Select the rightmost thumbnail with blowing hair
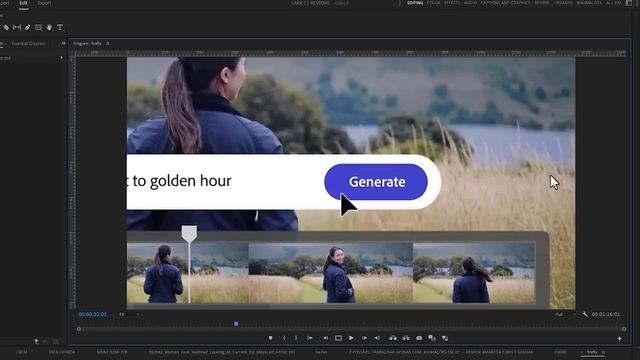The width and height of the screenshot is (640, 360). pos(474,273)
